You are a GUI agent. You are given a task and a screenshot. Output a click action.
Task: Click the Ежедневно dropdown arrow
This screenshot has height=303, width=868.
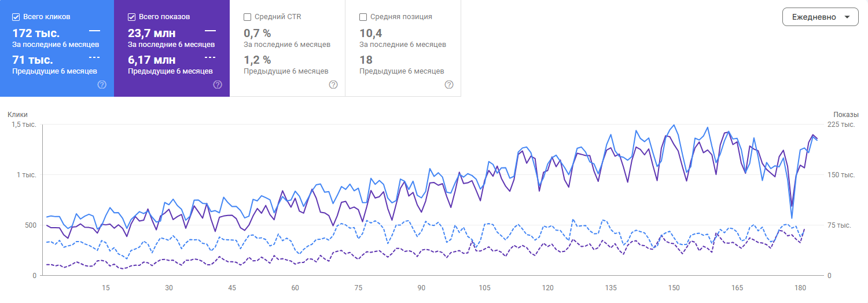click(x=847, y=17)
